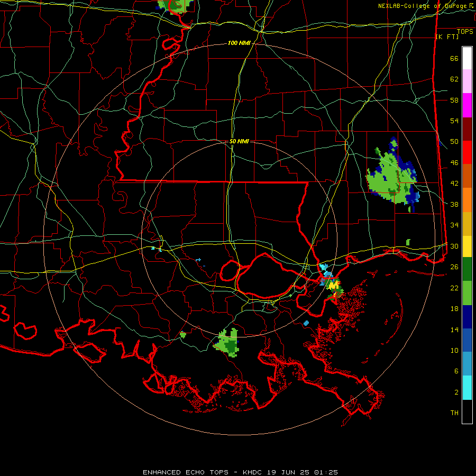Click the legend value 30

coord(454,246)
